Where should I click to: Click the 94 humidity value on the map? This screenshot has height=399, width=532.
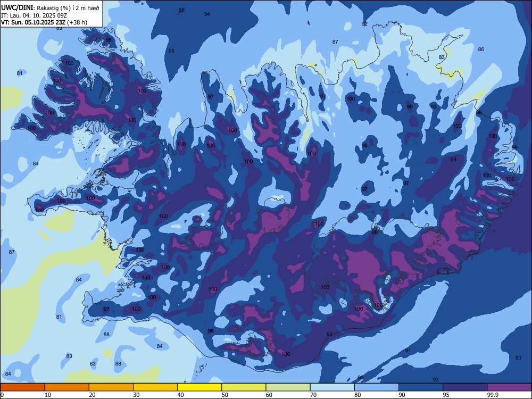(x=207, y=14)
